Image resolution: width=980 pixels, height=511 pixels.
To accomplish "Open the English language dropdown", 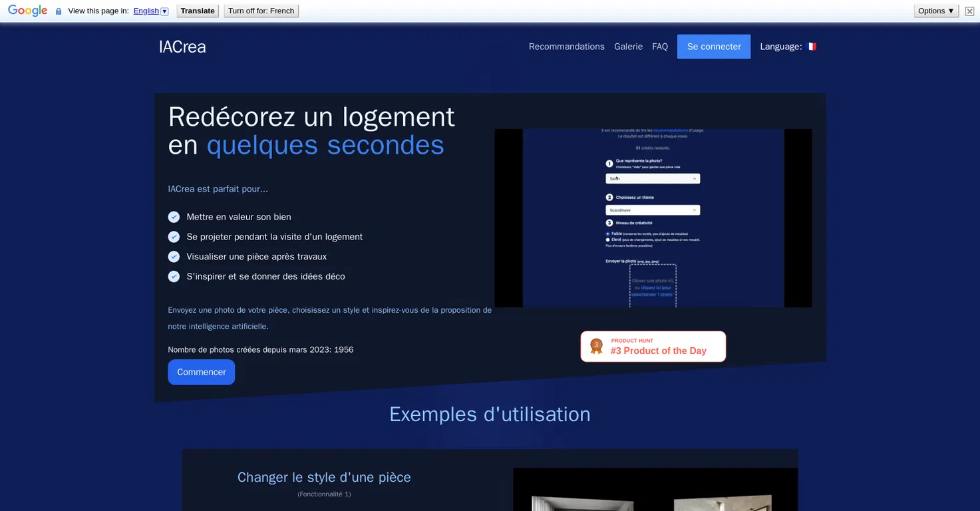I will click(x=151, y=11).
